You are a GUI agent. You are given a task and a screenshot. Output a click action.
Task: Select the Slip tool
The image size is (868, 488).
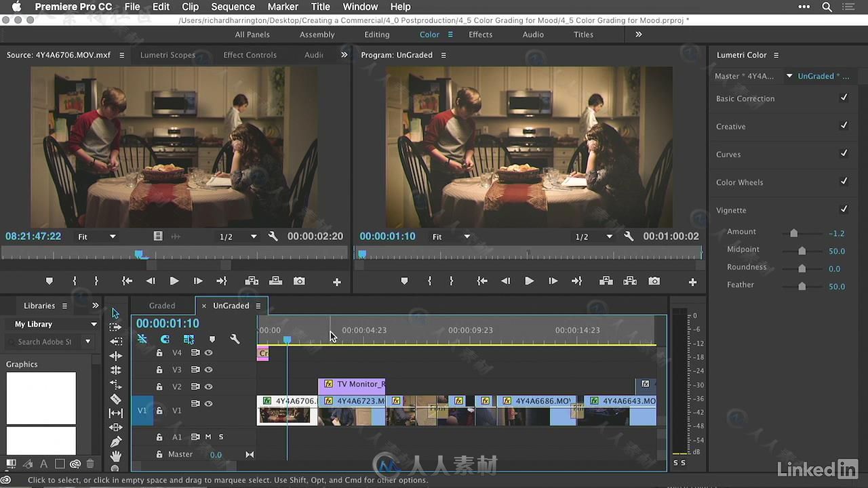pyautogui.click(x=115, y=413)
